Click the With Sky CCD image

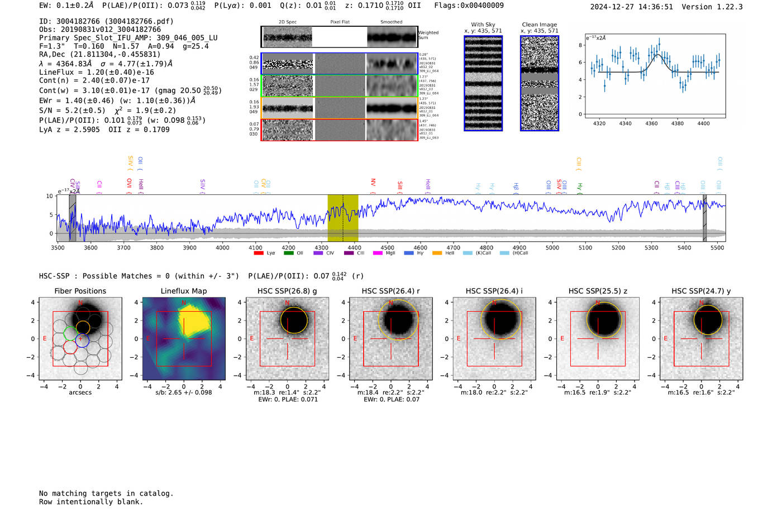click(483, 83)
